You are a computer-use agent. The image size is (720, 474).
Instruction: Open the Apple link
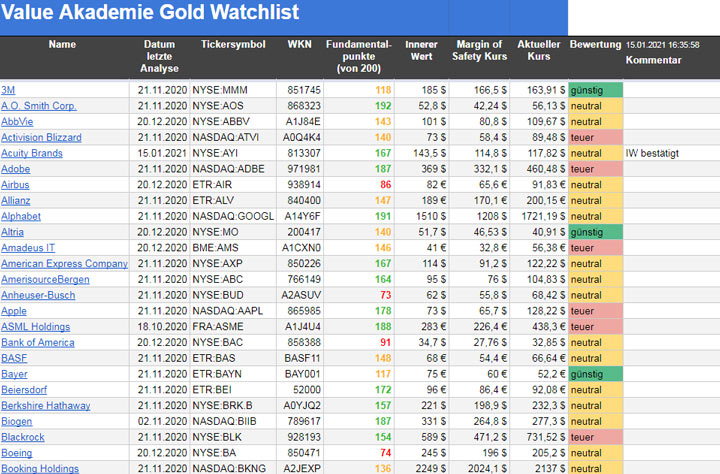tap(14, 311)
